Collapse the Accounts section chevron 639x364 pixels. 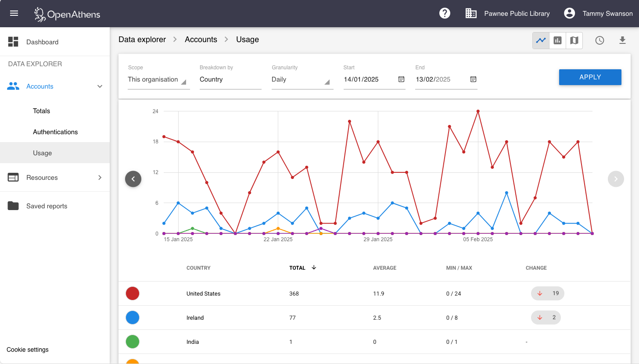click(x=100, y=86)
